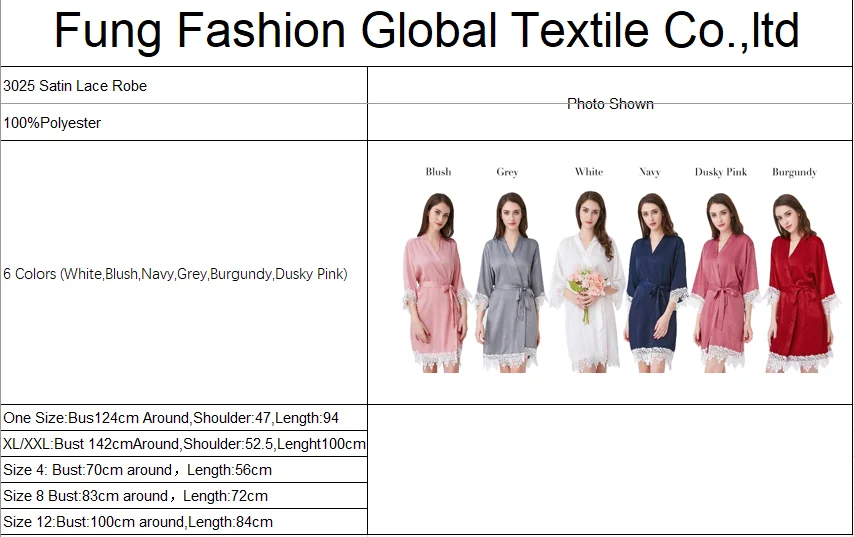Select the '100%Polyester' cell
854x537 pixels.
184,123
